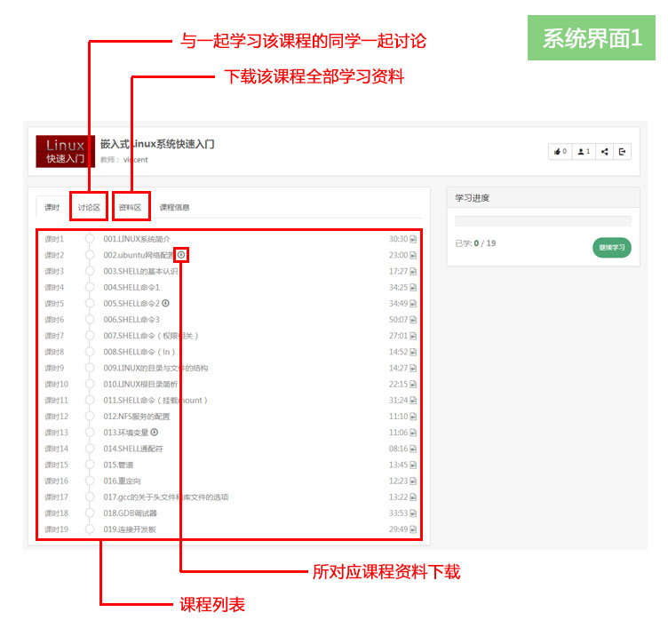Image resolution: width=668 pixels, height=644 pixels.
Task: Open the 资料区 materials tab
Action: tap(130, 208)
